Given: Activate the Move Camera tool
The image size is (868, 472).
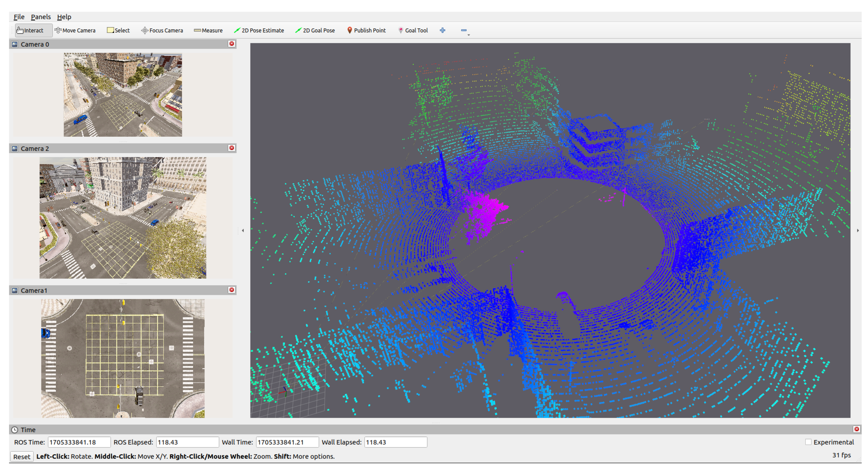Looking at the screenshot, I should pyautogui.click(x=75, y=30).
